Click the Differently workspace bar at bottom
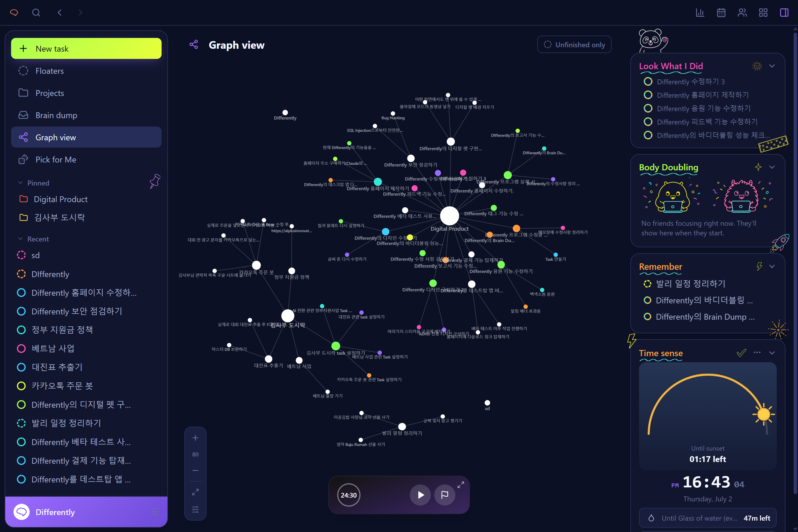This screenshot has height=532, width=798. 86,512
